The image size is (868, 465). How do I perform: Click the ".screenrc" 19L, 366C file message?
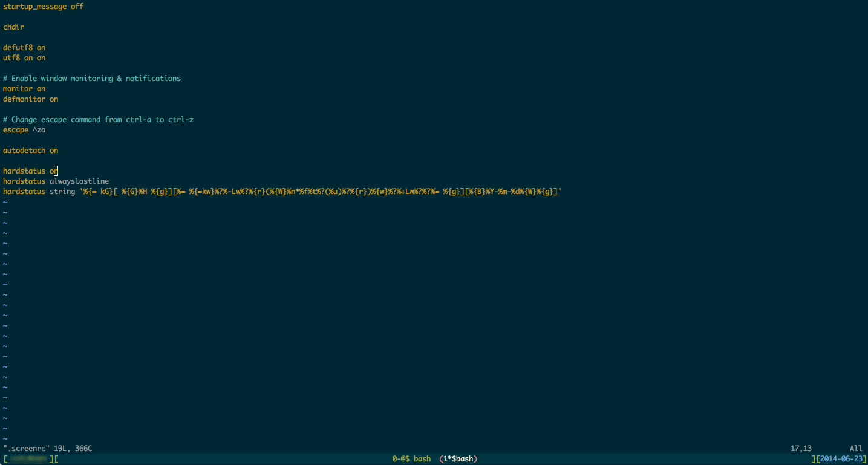point(47,449)
